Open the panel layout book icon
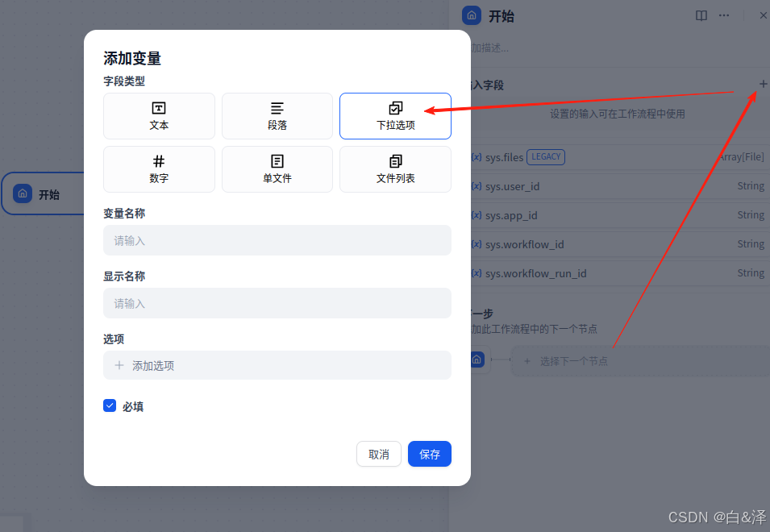The width and height of the screenshot is (770, 532). pyautogui.click(x=701, y=15)
